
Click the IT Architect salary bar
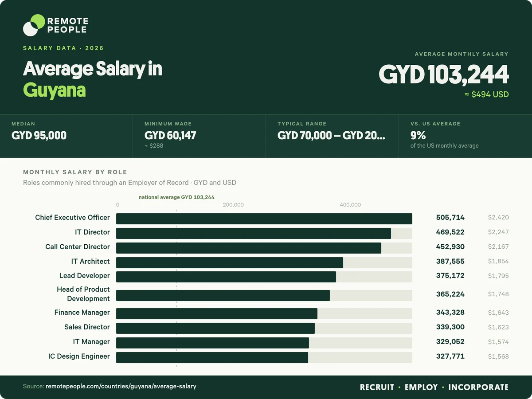point(230,262)
